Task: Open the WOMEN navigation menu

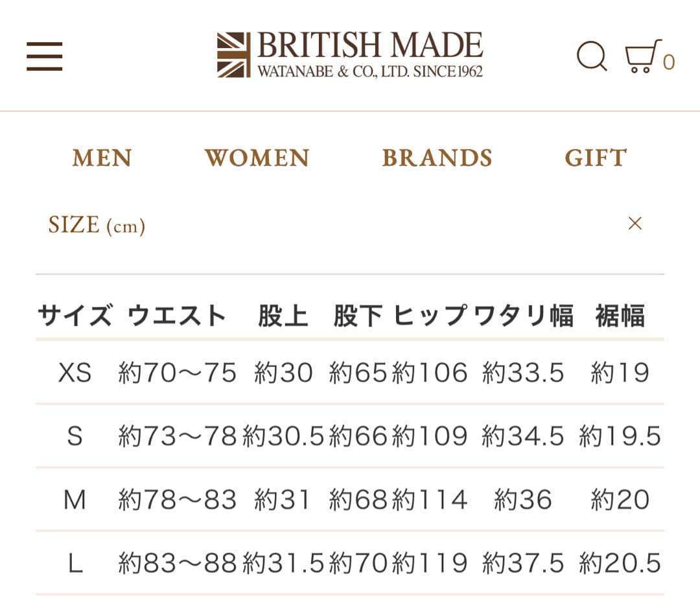Action: 257,158
